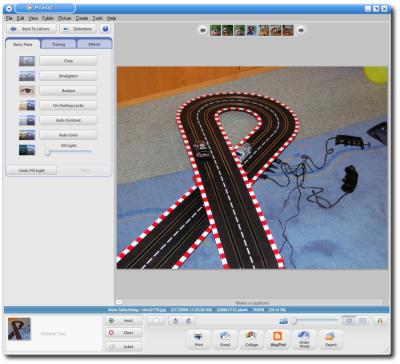Open the Folder menu
Image resolution: width=400 pixels, height=364 pixels.
click(x=48, y=18)
